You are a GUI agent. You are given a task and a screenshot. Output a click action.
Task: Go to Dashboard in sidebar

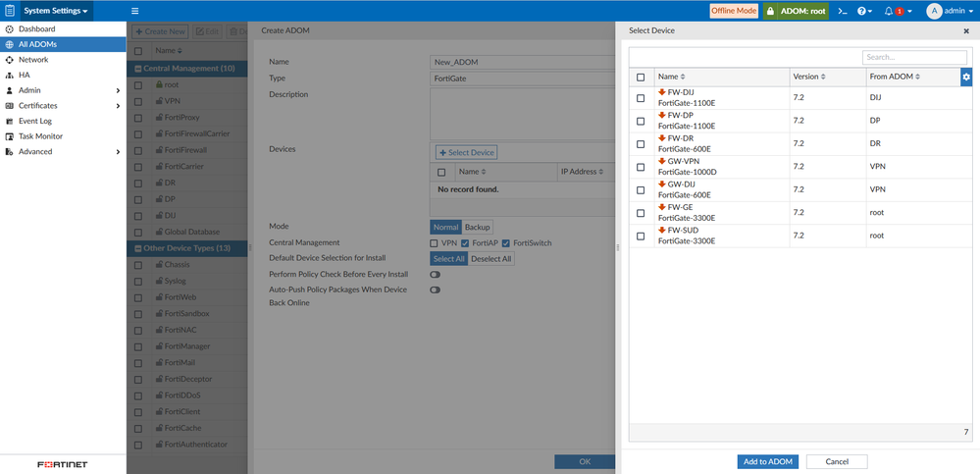click(x=63, y=28)
